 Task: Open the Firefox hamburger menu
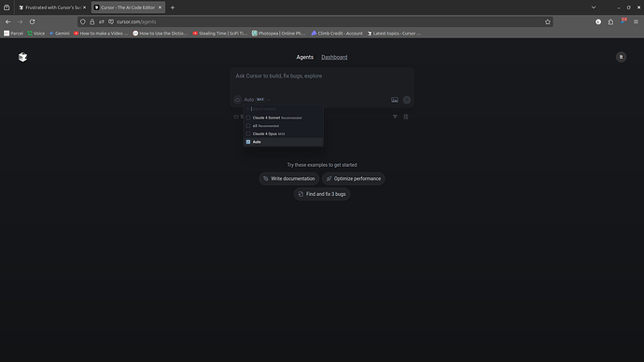coord(636,21)
